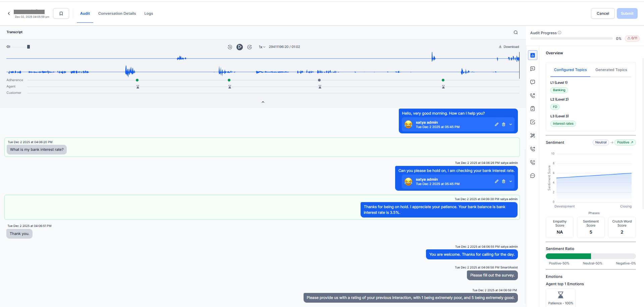
Task: Open the Logs tab
Action: tap(149, 13)
